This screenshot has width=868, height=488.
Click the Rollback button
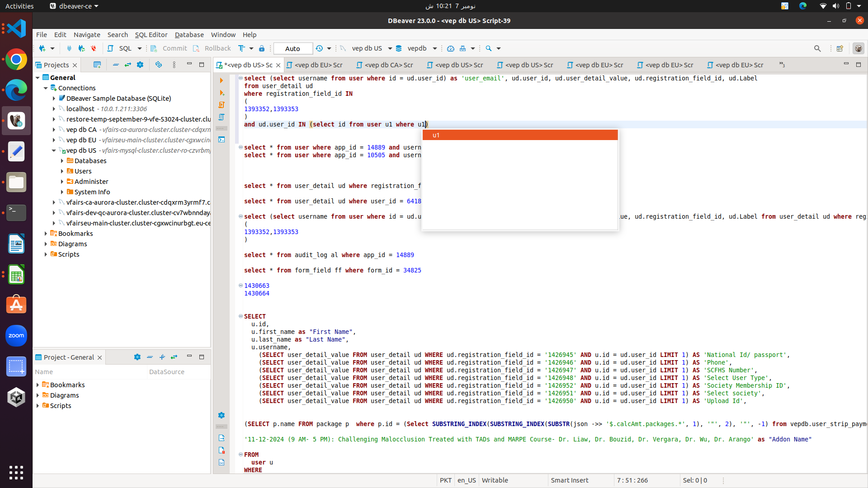click(x=212, y=48)
